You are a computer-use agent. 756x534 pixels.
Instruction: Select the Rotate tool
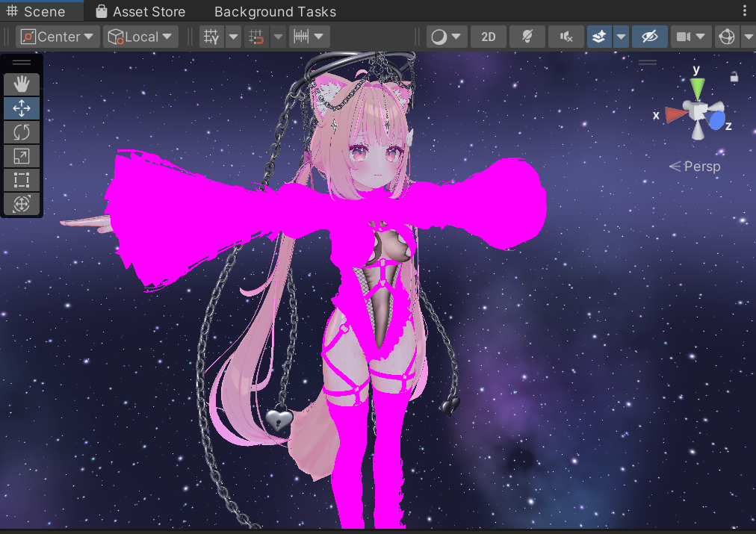22,132
